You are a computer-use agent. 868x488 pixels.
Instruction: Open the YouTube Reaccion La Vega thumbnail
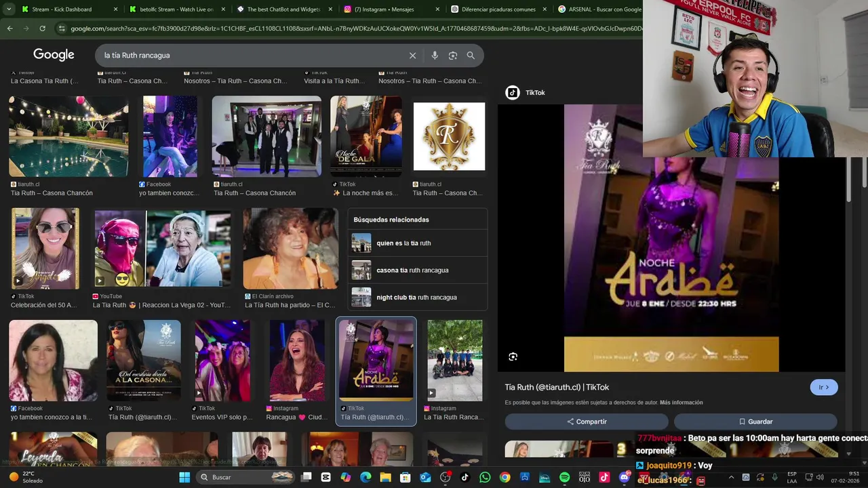point(162,249)
